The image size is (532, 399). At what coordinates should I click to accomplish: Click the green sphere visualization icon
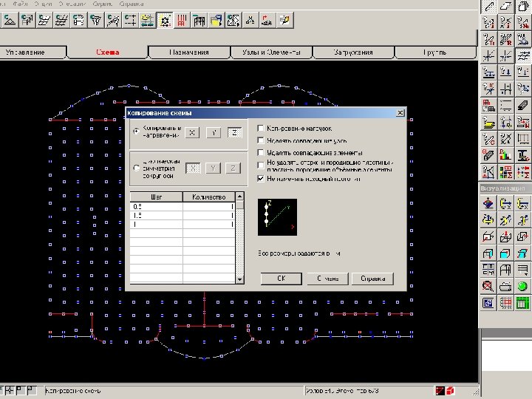(522, 287)
